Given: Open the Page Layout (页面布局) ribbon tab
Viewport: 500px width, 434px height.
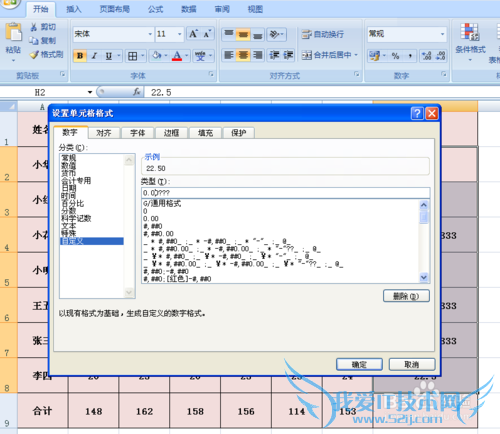Looking at the screenshot, I should pyautogui.click(x=115, y=9).
